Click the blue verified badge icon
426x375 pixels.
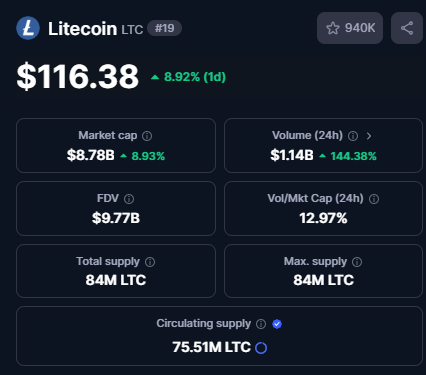point(277,324)
